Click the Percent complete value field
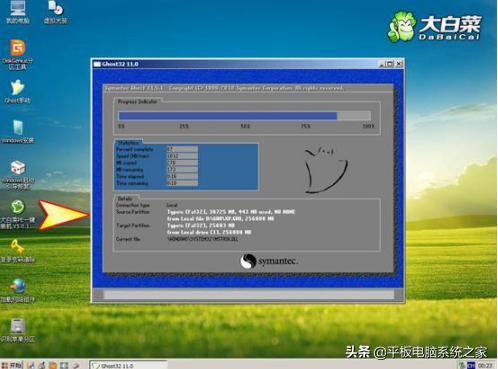The image size is (498, 369). click(x=182, y=149)
